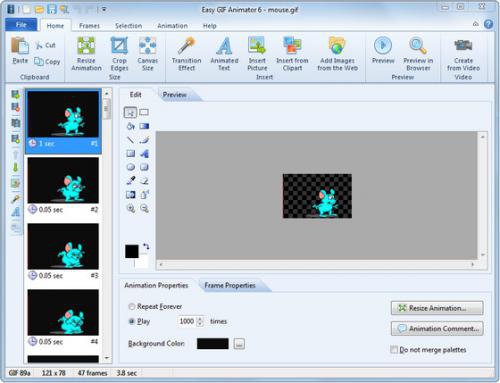The width and height of the screenshot is (500, 383).
Task: Select the ellipse shape tool
Action: click(130, 167)
